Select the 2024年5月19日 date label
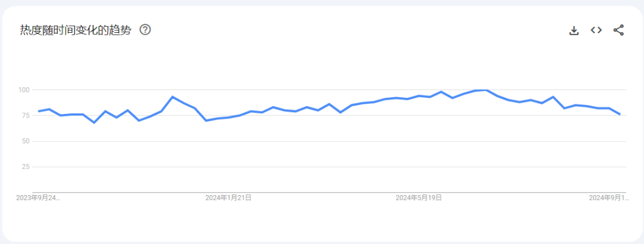The height and width of the screenshot is (244, 644). [419, 197]
